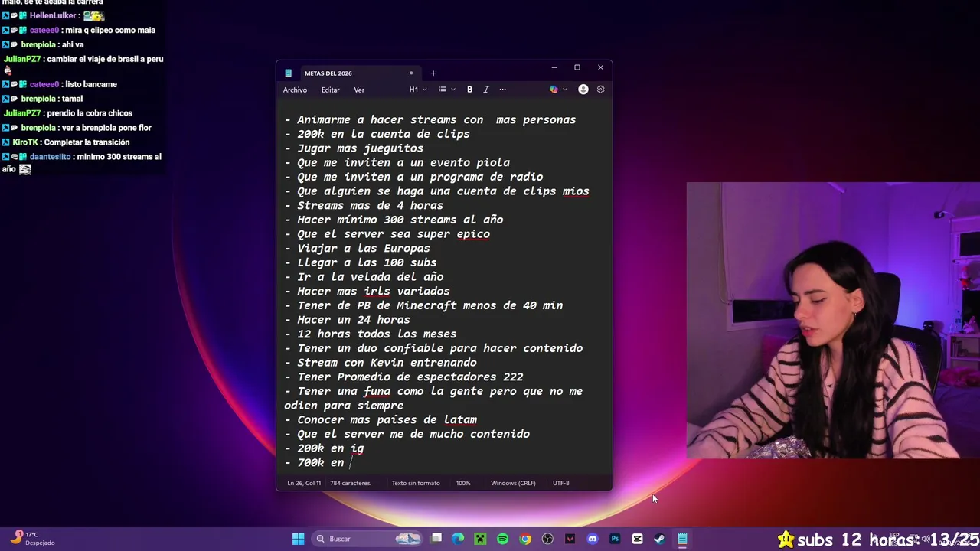
Task: Open Photoshop from the taskbar
Action: [x=615, y=539]
